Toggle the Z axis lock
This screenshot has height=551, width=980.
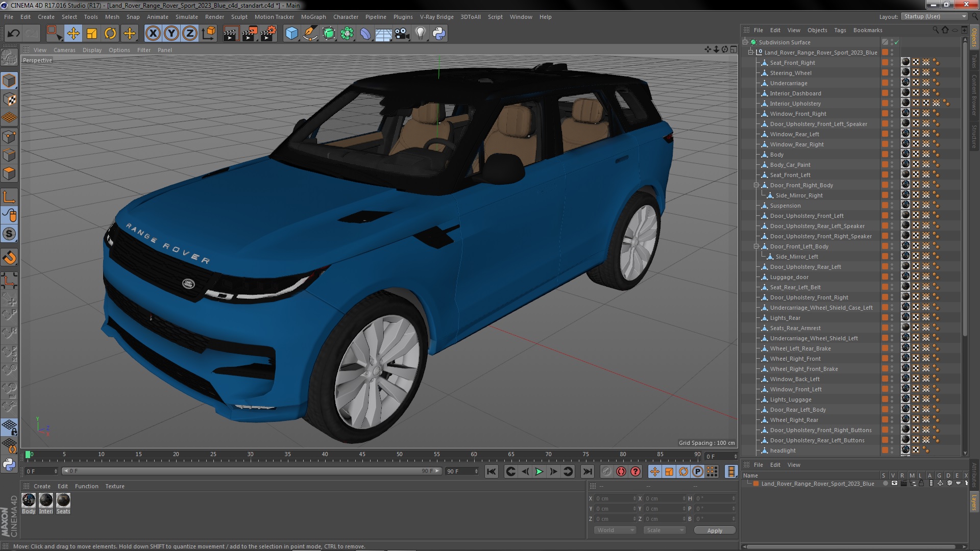point(190,34)
